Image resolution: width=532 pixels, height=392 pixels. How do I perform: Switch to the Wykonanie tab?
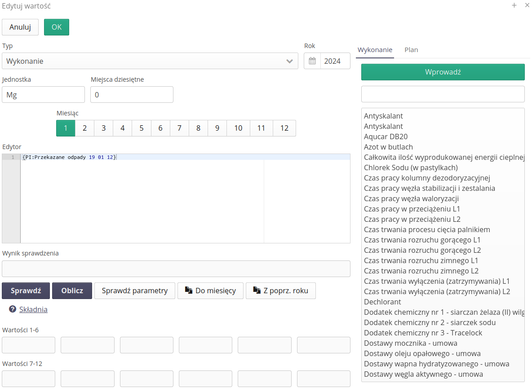375,50
